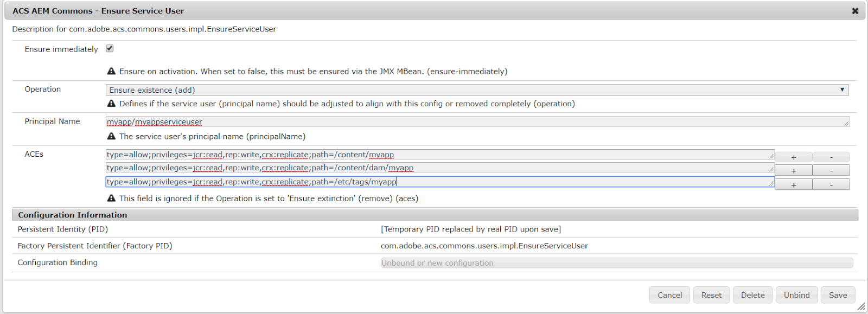Close the Ensure Service User dialog
Screen dimensions: 868x314
(x=855, y=11)
